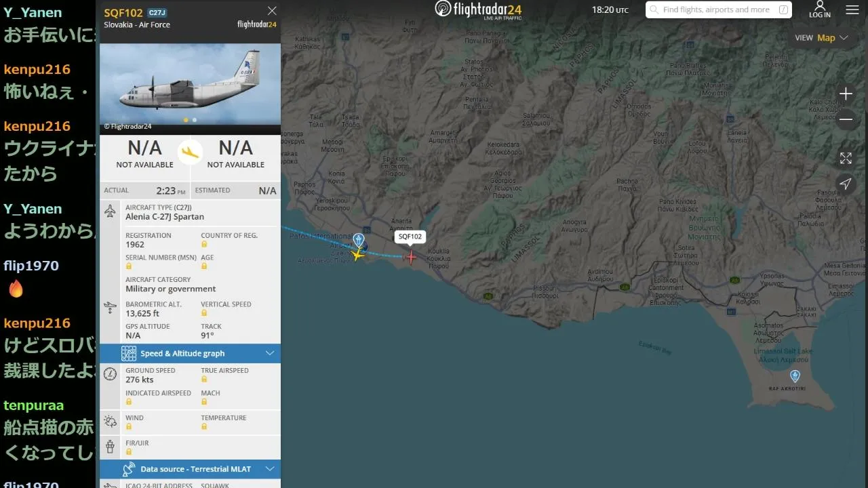Click the locate-me arrow icon

click(x=846, y=184)
